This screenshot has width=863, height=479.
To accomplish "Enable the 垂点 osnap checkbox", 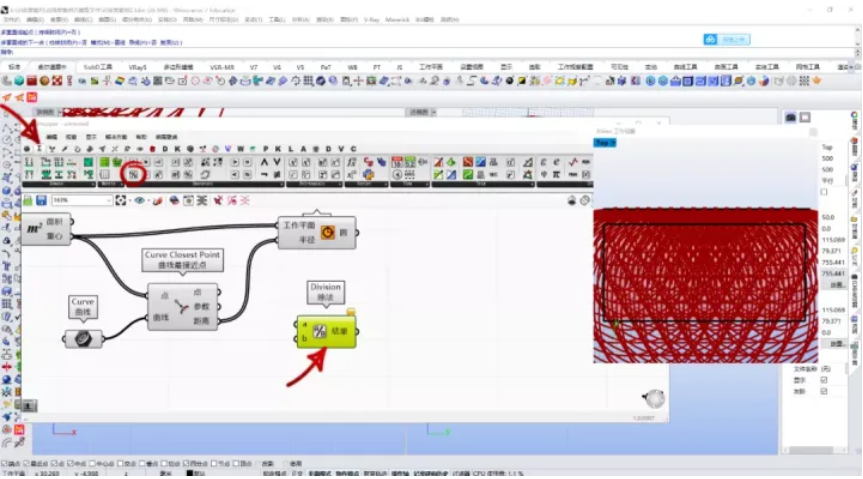I will pyautogui.click(x=143, y=464).
